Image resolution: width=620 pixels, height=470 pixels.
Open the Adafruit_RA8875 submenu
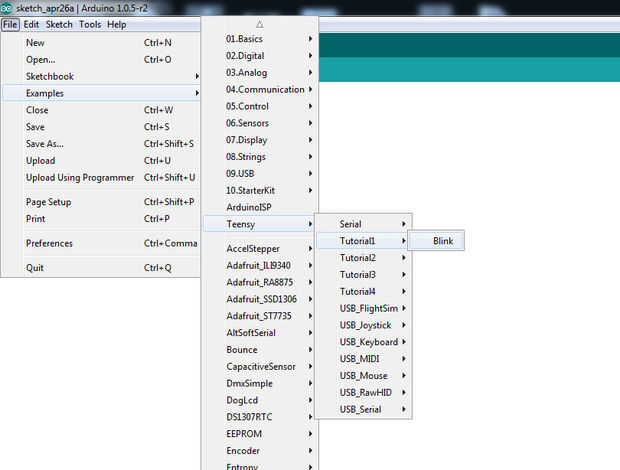tap(260, 282)
